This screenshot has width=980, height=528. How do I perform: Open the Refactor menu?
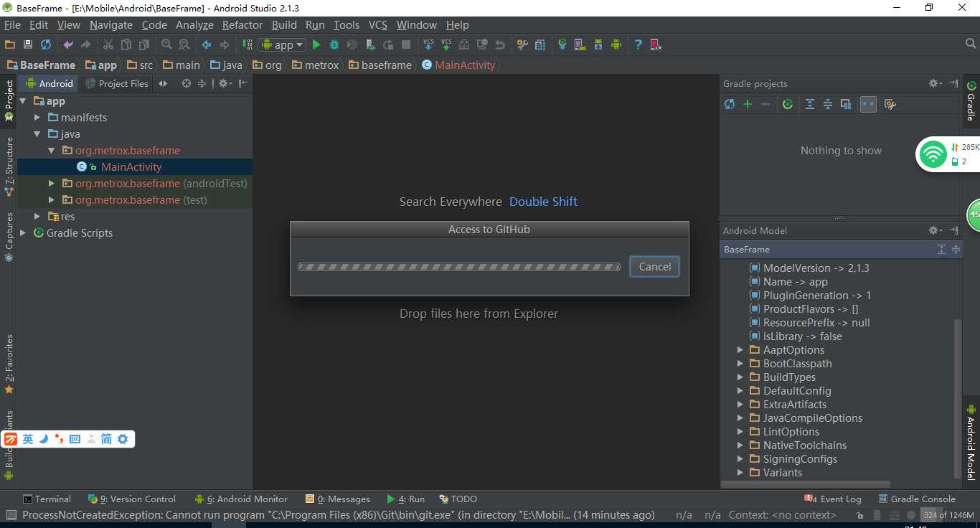pos(242,24)
